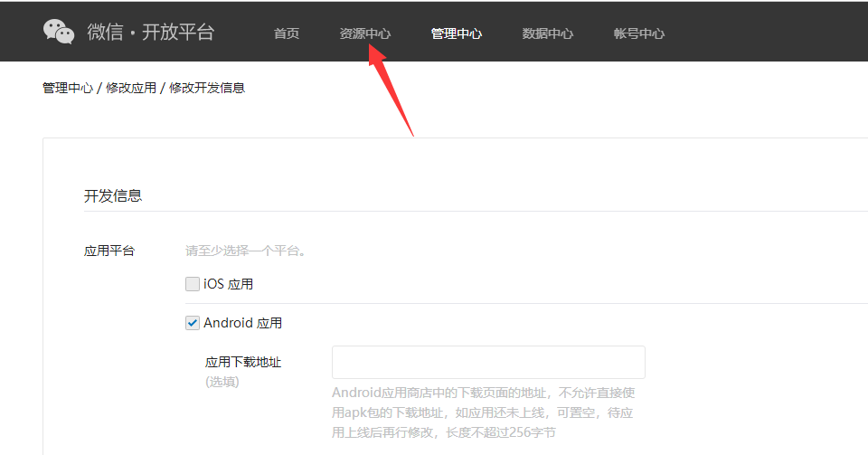The height and width of the screenshot is (455, 868).
Task: Go to the 首页 nav item
Action: 287,33
